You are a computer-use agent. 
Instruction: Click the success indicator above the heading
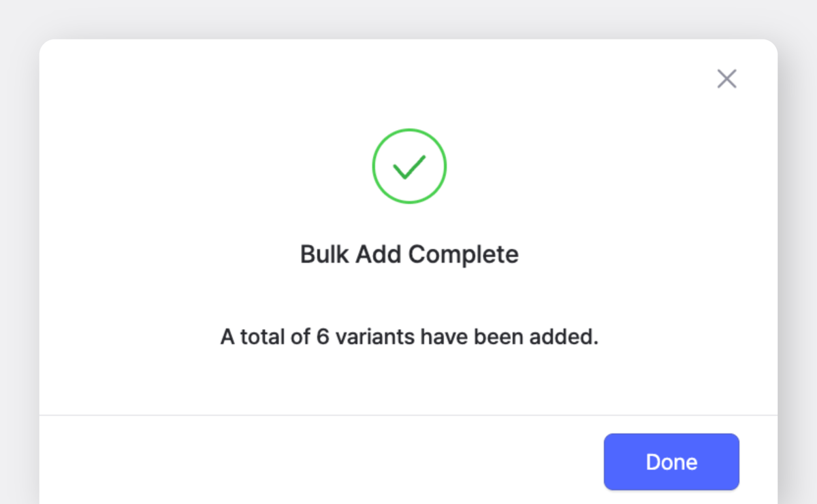click(409, 166)
